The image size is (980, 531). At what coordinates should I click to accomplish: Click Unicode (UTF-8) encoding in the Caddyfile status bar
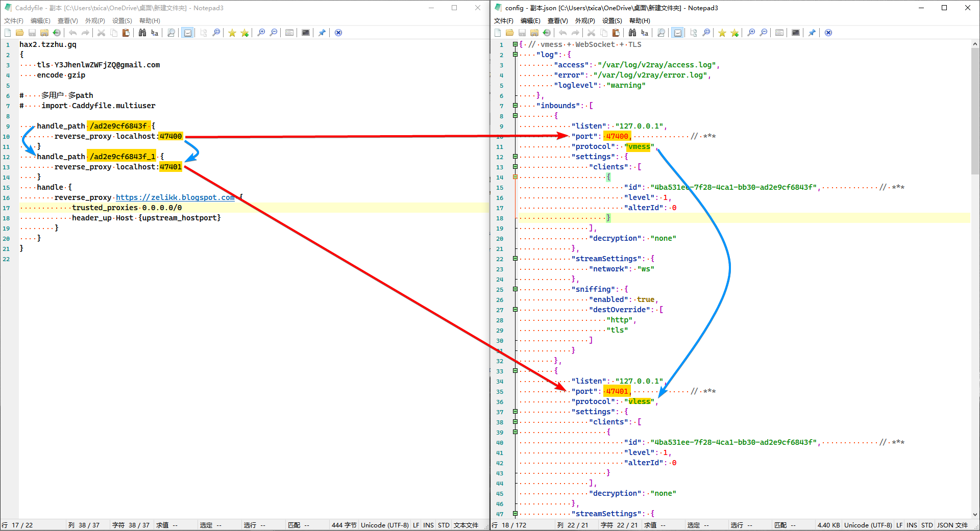pos(384,525)
